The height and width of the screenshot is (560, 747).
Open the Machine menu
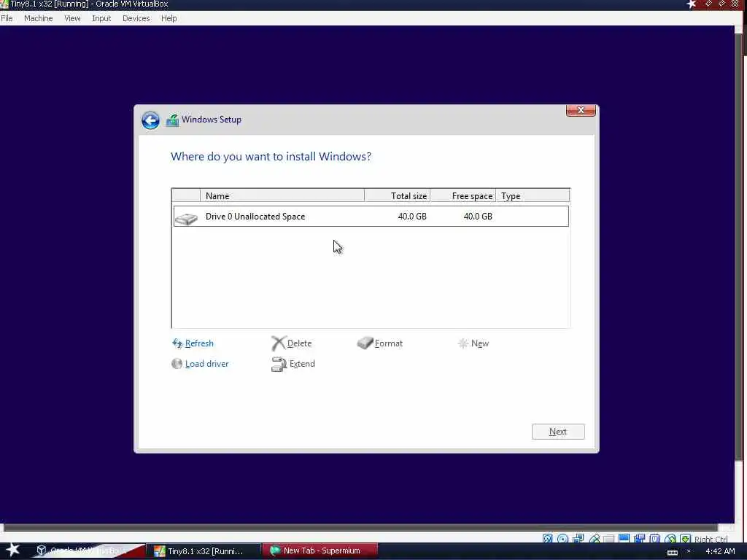38,18
